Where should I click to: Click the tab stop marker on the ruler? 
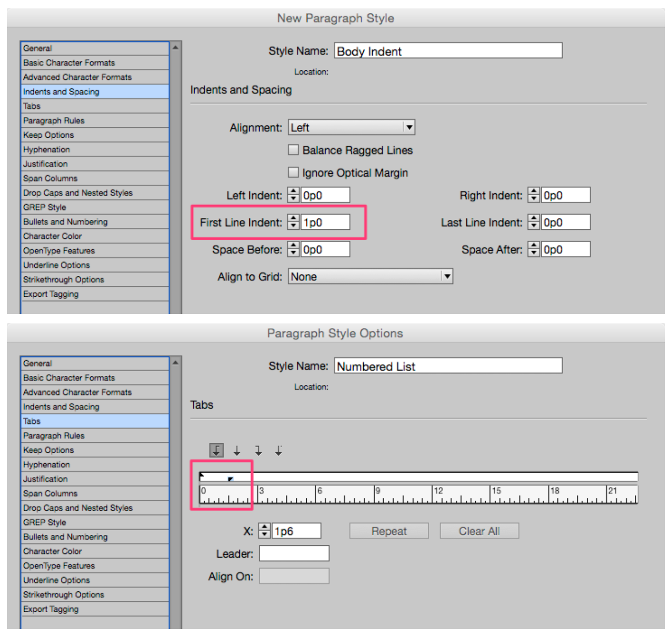[x=230, y=479]
